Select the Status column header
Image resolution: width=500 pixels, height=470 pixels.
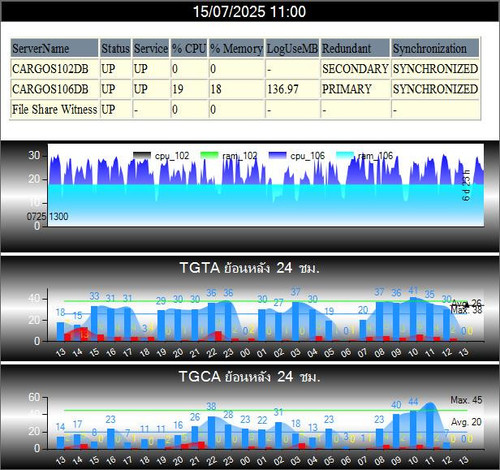point(115,48)
